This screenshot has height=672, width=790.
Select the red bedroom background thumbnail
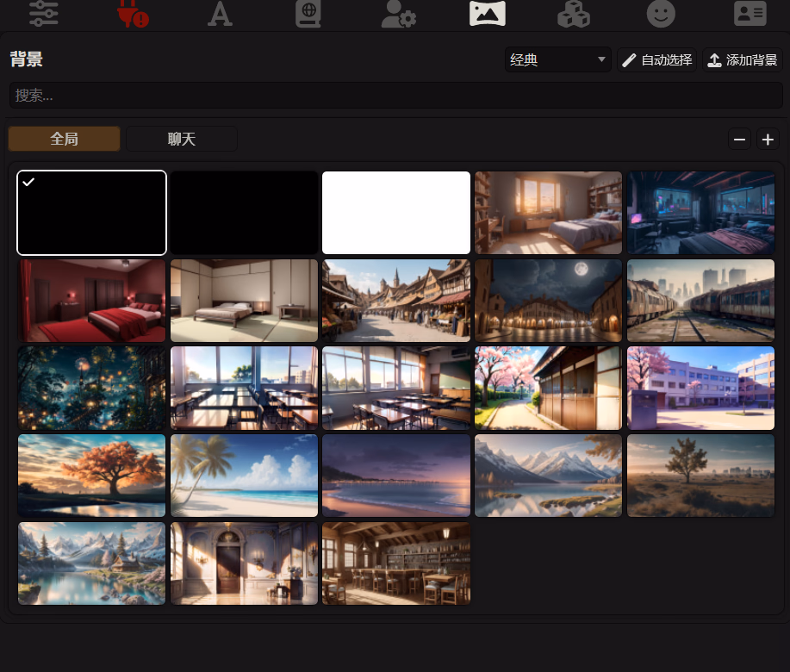91,301
